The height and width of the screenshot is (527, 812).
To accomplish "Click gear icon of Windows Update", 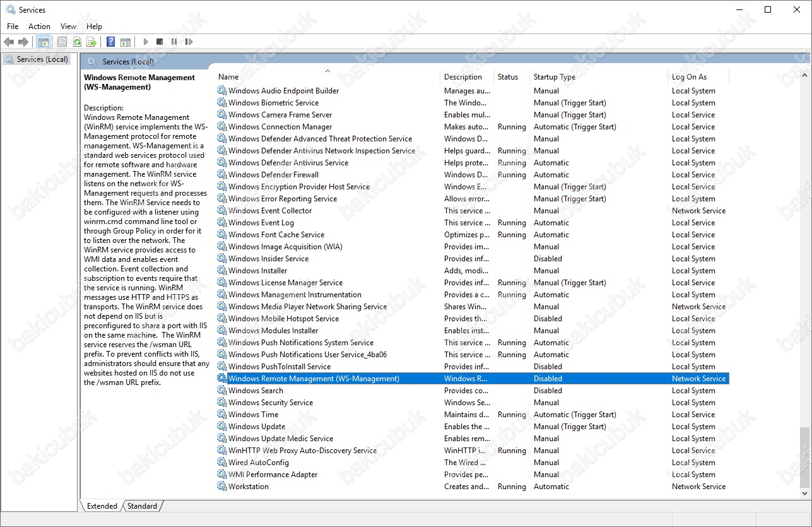I will coord(221,427).
